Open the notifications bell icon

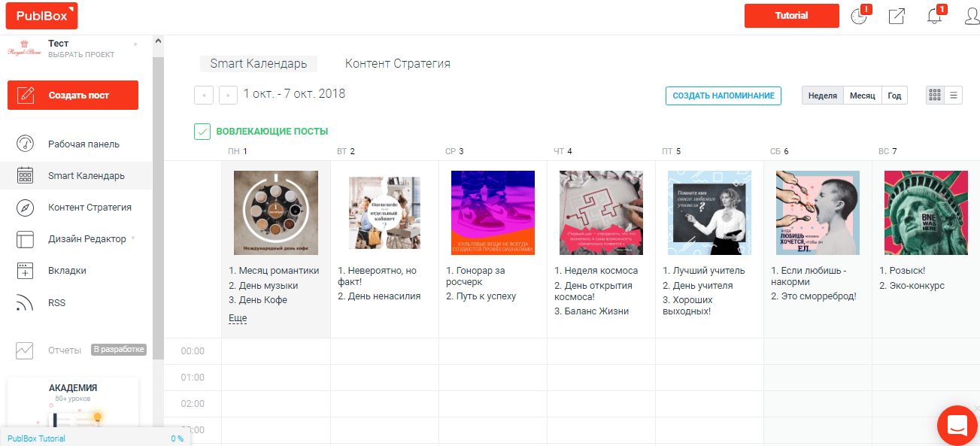[935, 17]
